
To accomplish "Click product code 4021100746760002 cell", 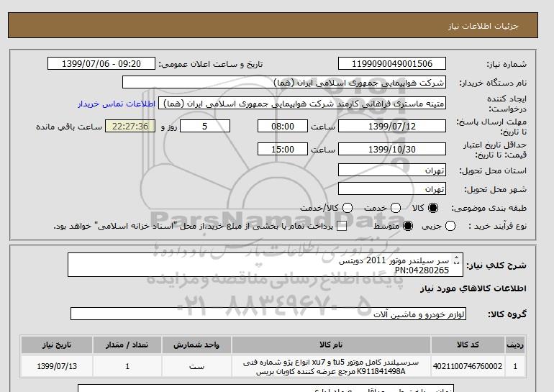I will pyautogui.click(x=468, y=366).
